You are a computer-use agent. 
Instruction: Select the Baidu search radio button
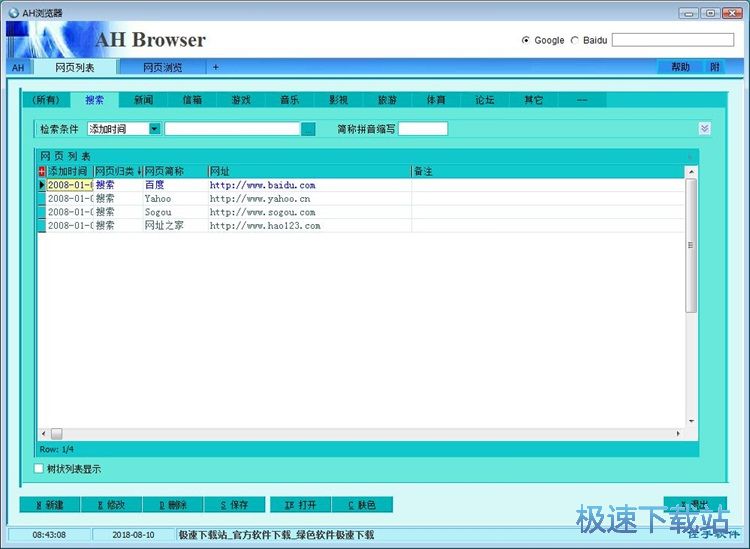pos(574,40)
